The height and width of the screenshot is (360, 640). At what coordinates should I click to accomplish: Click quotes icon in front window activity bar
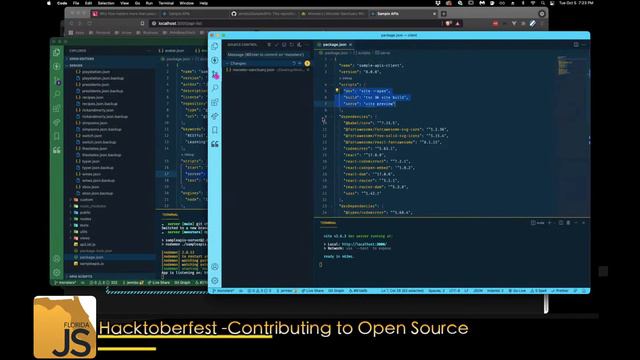tap(215, 144)
